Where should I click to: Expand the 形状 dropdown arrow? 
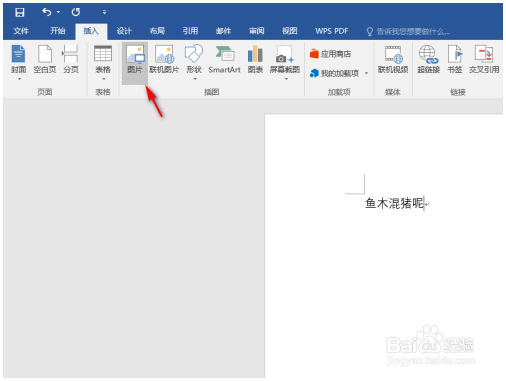195,79
